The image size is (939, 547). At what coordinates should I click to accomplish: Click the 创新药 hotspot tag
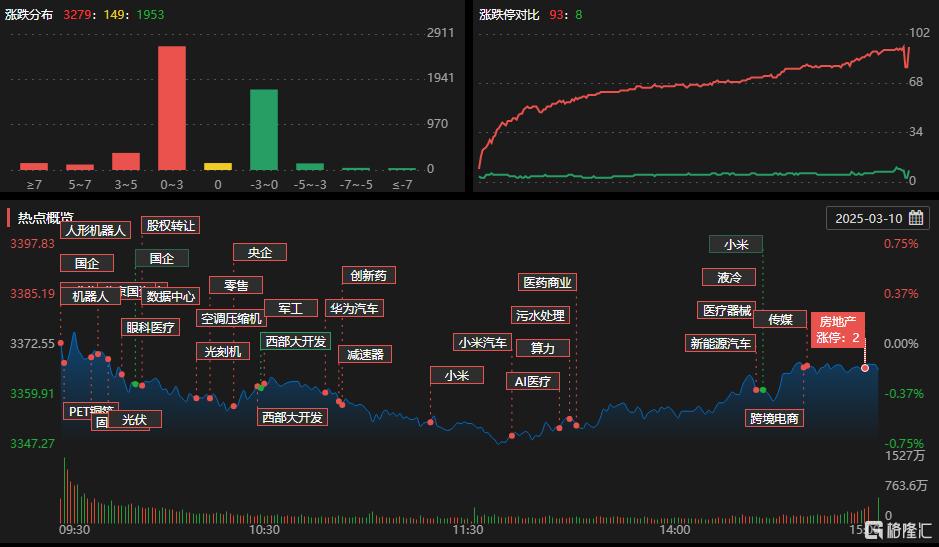click(x=368, y=275)
